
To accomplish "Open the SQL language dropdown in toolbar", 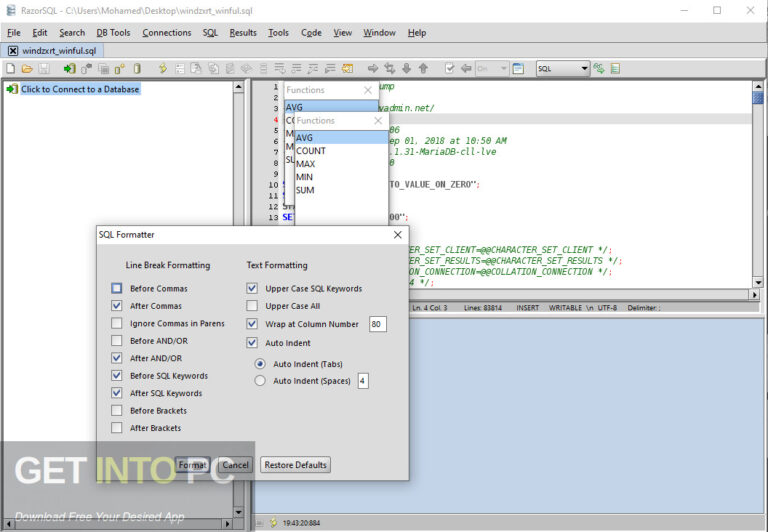I will coord(563,69).
